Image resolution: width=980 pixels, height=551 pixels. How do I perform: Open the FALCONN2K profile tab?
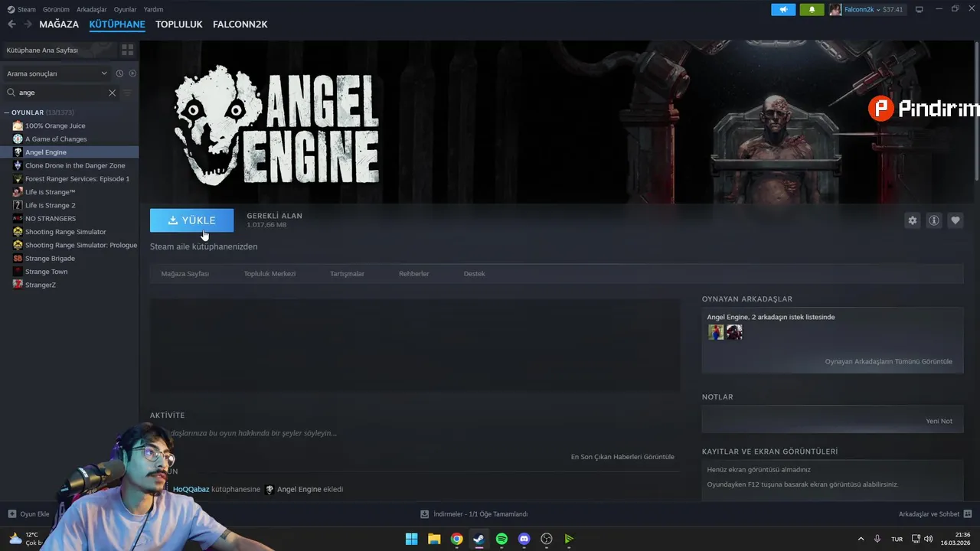click(x=240, y=24)
